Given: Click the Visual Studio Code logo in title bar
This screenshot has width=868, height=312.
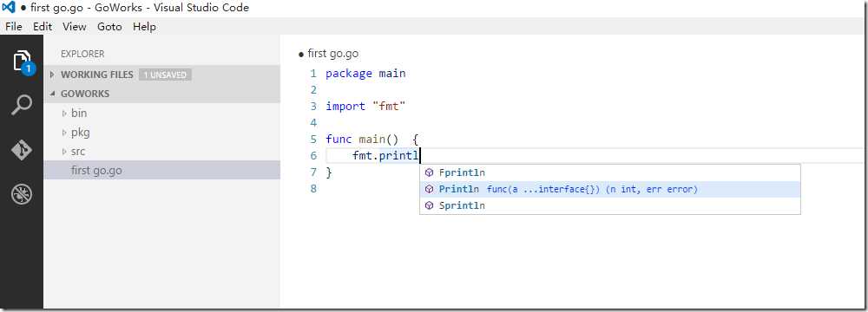Looking at the screenshot, I should click(x=8, y=8).
